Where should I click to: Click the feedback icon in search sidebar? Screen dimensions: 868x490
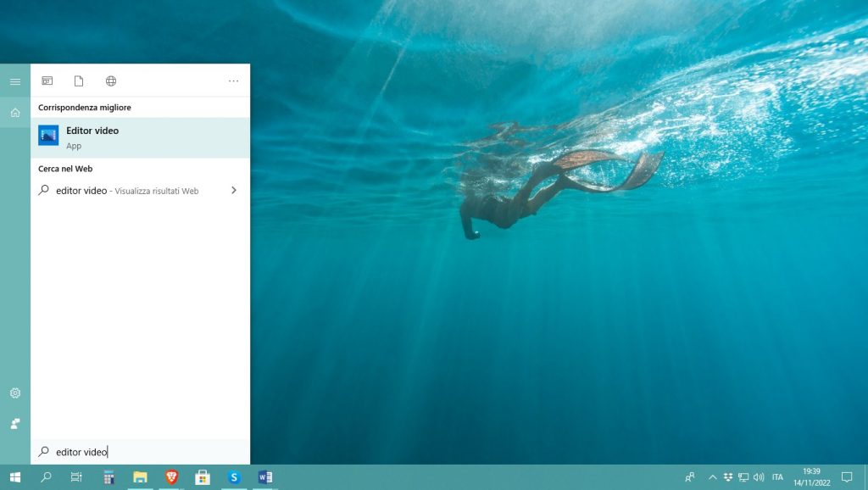point(15,423)
